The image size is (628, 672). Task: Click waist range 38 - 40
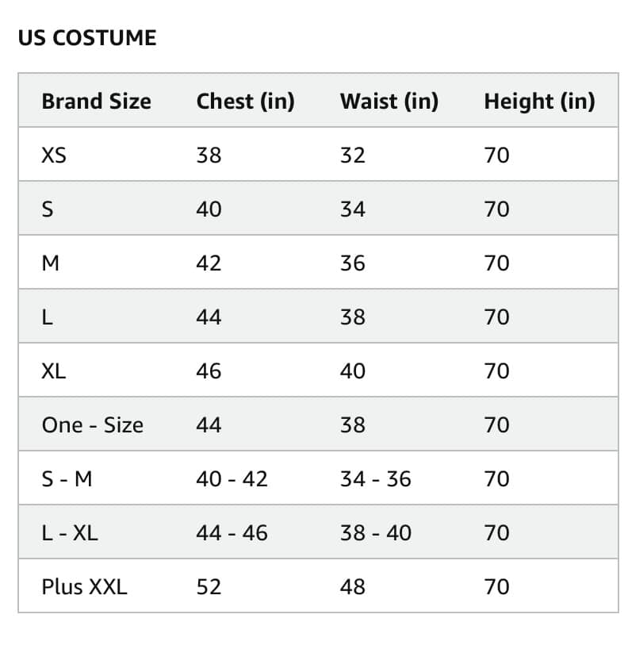point(376,533)
